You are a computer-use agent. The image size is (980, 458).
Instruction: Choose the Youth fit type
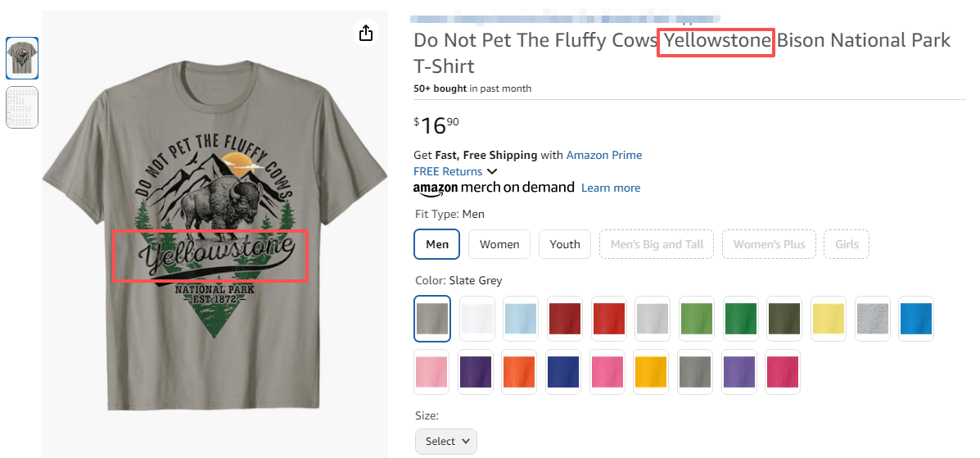click(x=565, y=244)
